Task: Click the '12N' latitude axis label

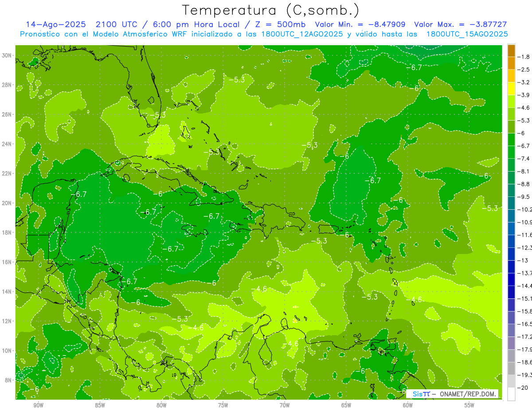Action: click(7, 321)
